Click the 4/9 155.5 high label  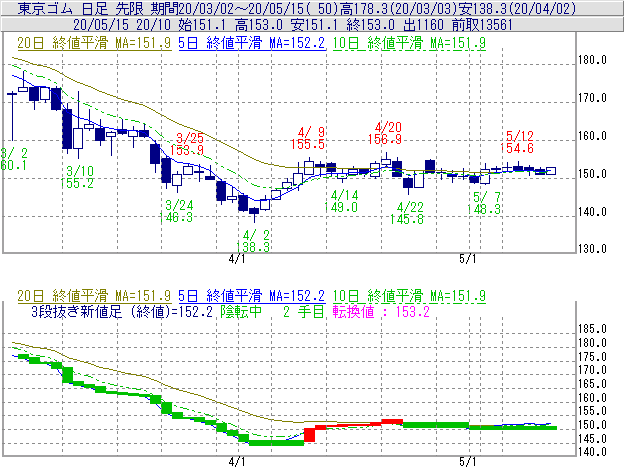[x=308, y=138]
